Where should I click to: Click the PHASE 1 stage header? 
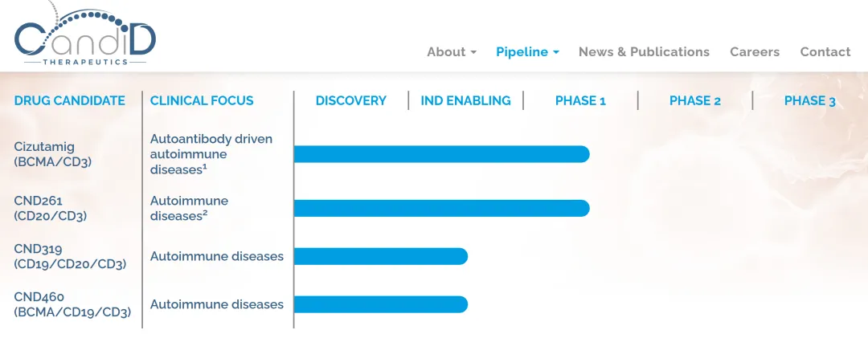point(581,100)
